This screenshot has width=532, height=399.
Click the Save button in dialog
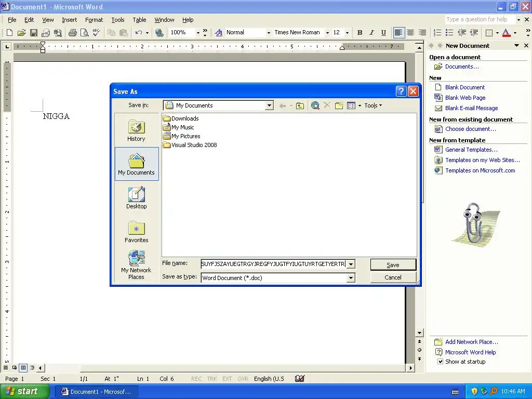click(x=393, y=264)
